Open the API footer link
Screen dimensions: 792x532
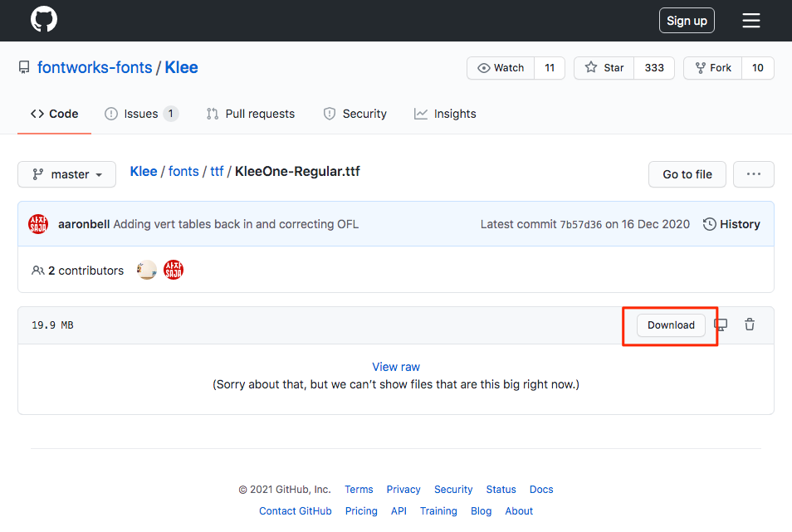pyautogui.click(x=398, y=511)
